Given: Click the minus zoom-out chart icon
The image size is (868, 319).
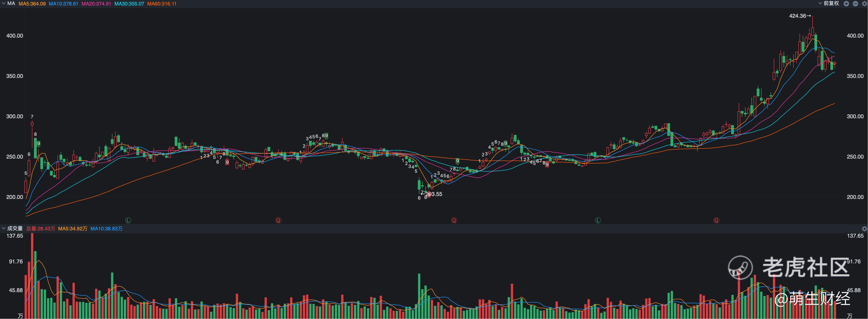Looking at the screenshot, I should [855, 4].
